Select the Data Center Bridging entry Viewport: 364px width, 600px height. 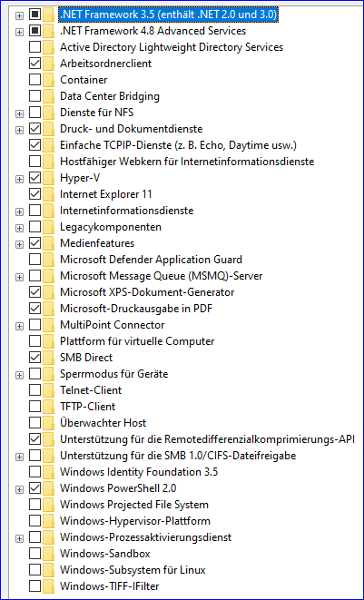(110, 96)
